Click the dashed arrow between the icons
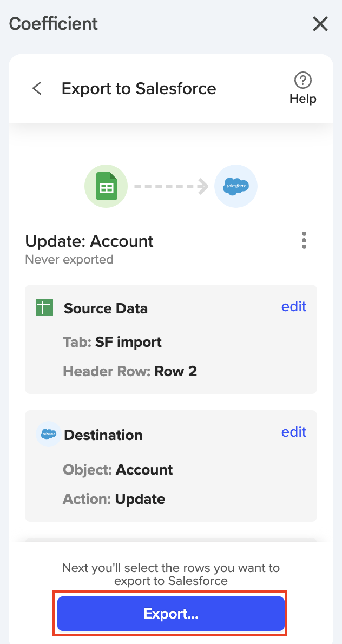The image size is (342, 644). coord(171,187)
